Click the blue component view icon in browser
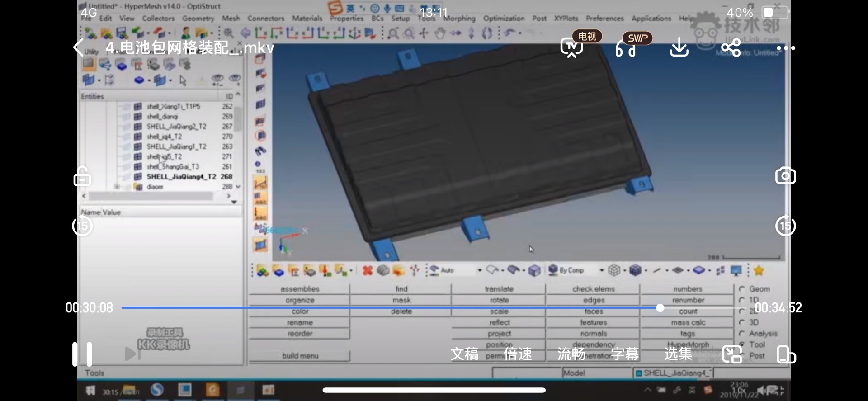Viewport: 868px width, 401px height. [139, 80]
